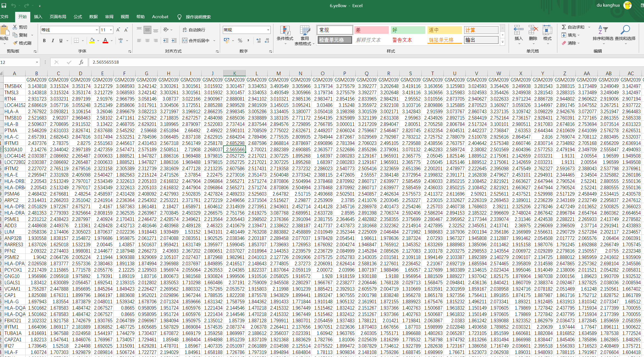Image resolution: width=644 pixels, height=357 pixels.
Task: Toggle wrap text (自动换行)
Action: tap(194, 30)
